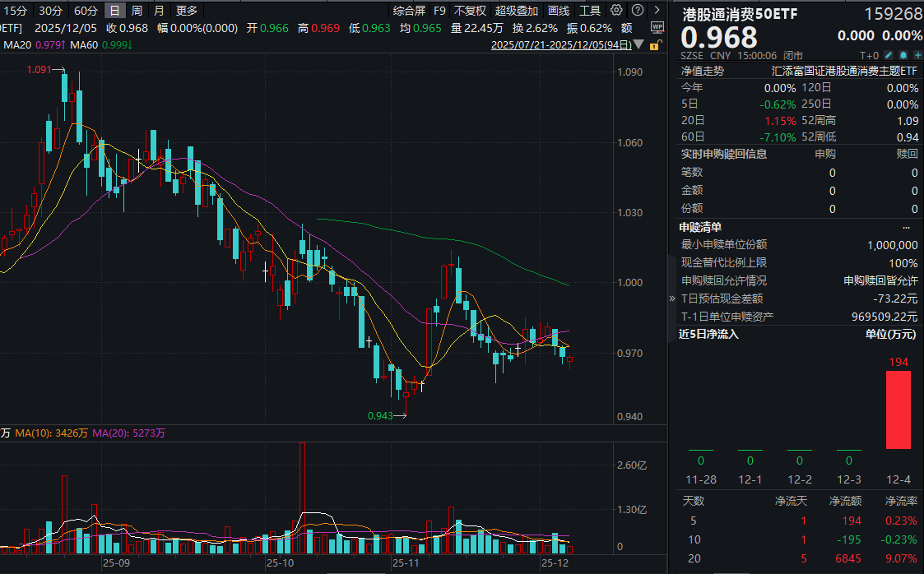The height and width of the screenshot is (574, 924).
Task: Click the 12-4 red net inflow bar
Action: [898, 410]
